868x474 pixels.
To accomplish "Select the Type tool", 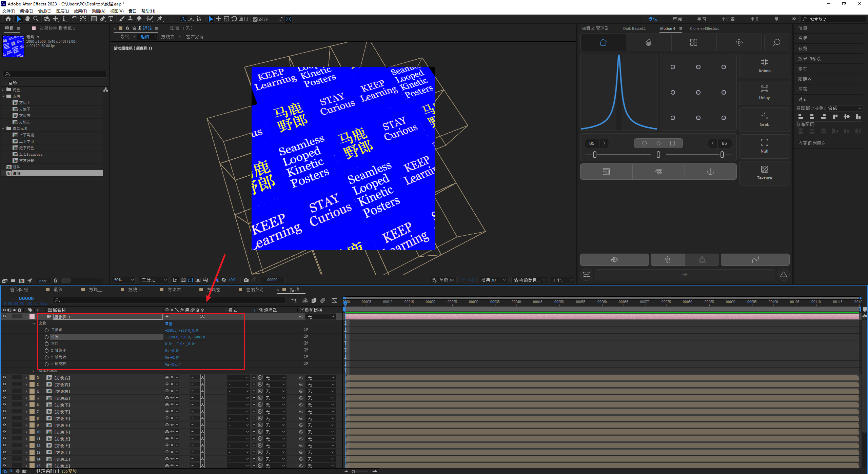I will tap(111, 19).
